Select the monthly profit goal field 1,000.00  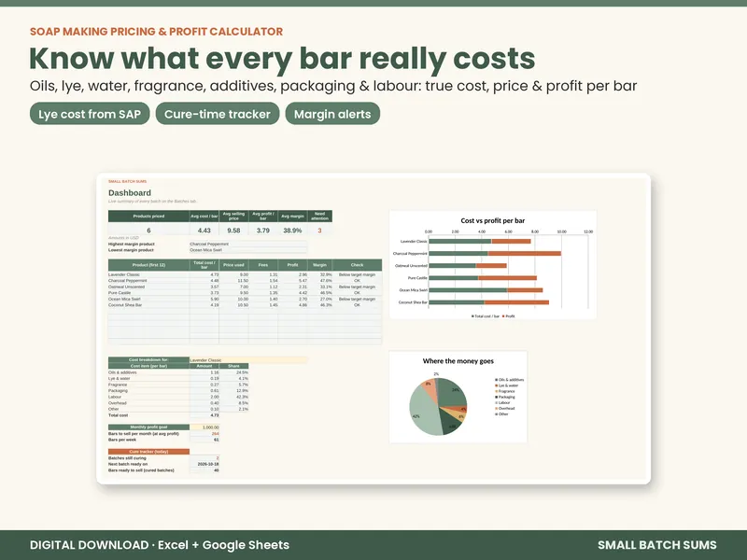tap(204, 427)
